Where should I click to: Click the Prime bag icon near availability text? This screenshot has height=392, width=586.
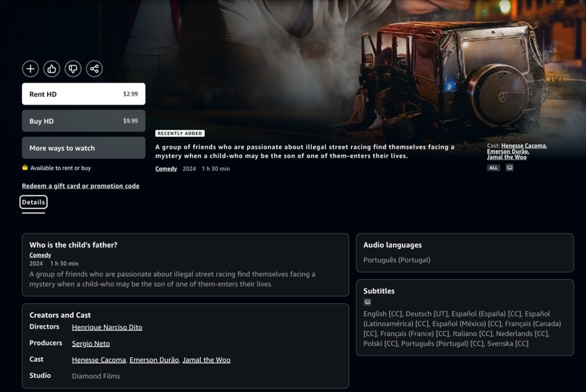point(25,168)
